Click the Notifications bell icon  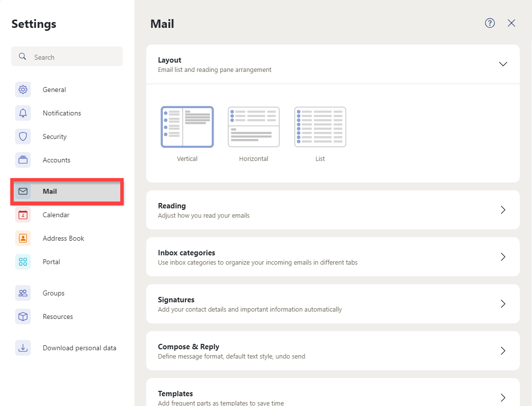[22, 113]
